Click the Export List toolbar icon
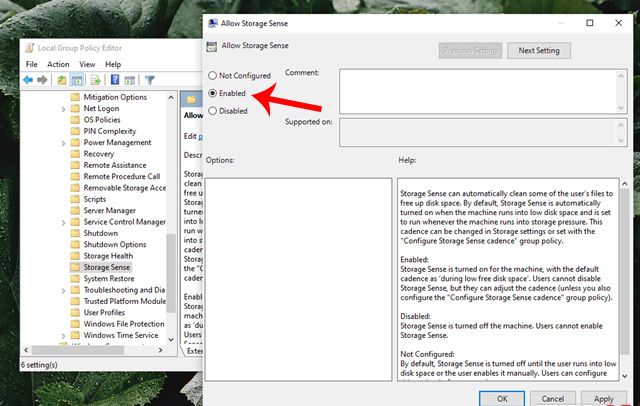This screenshot has height=406, width=640. coord(96,80)
